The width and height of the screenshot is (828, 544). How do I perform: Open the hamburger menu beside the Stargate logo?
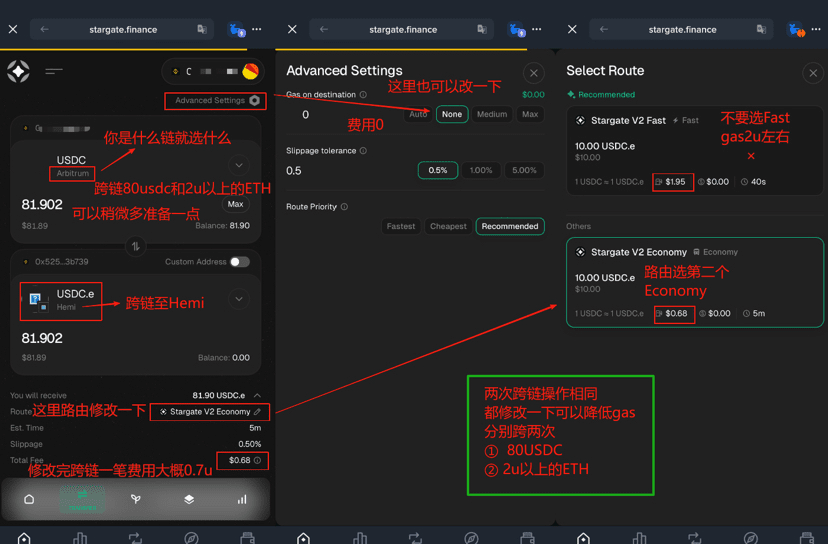54,71
